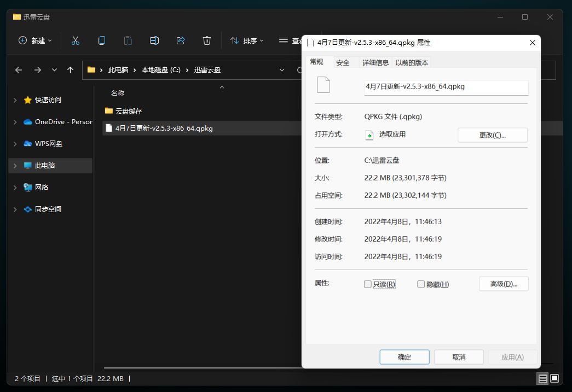572x392 pixels.
Task: Switch to the 安全 tab
Action: pos(343,63)
